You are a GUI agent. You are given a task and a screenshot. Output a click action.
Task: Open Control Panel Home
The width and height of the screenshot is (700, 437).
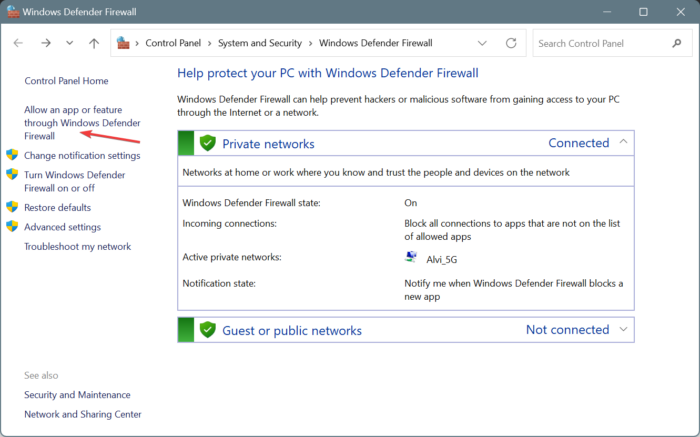[66, 81]
